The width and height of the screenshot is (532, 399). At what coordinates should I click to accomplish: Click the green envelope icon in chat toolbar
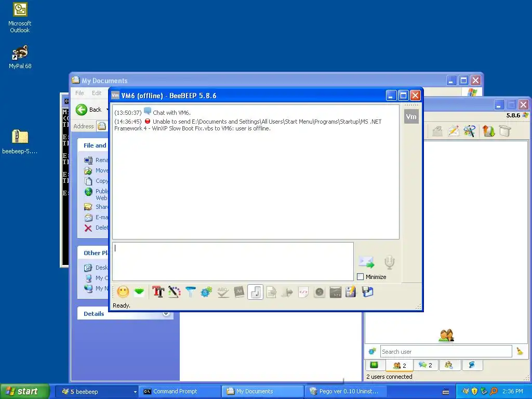pyautogui.click(x=139, y=292)
